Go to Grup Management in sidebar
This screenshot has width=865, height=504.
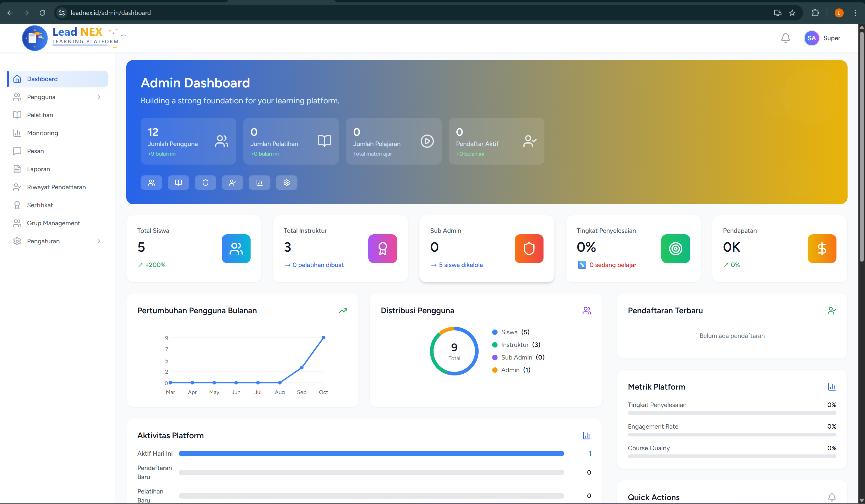click(53, 223)
